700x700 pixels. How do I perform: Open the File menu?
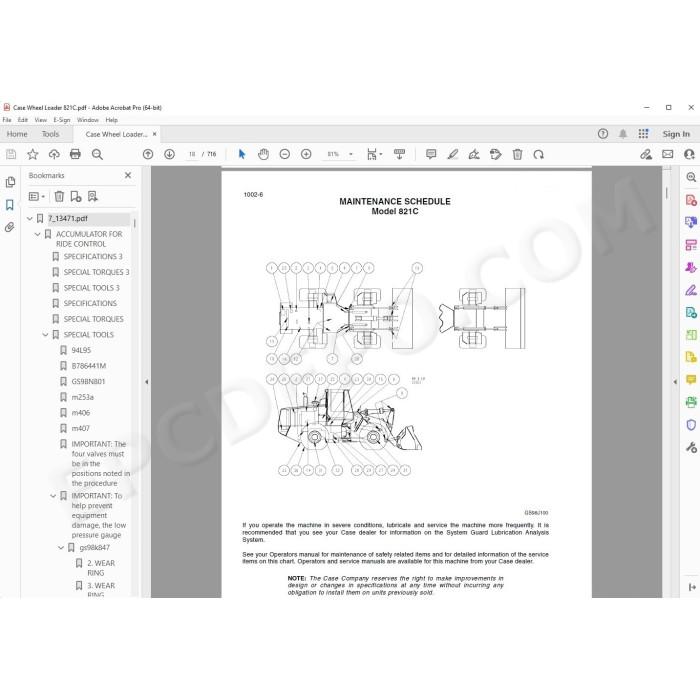[x=7, y=120]
